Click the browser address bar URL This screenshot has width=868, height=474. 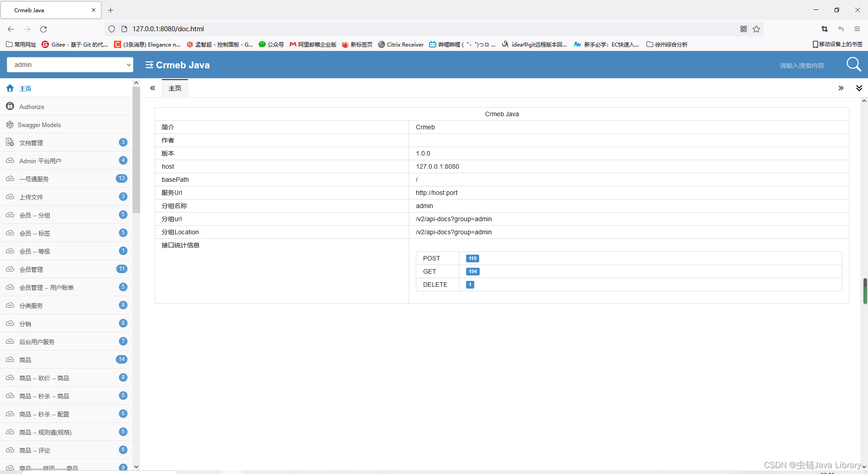(x=168, y=29)
